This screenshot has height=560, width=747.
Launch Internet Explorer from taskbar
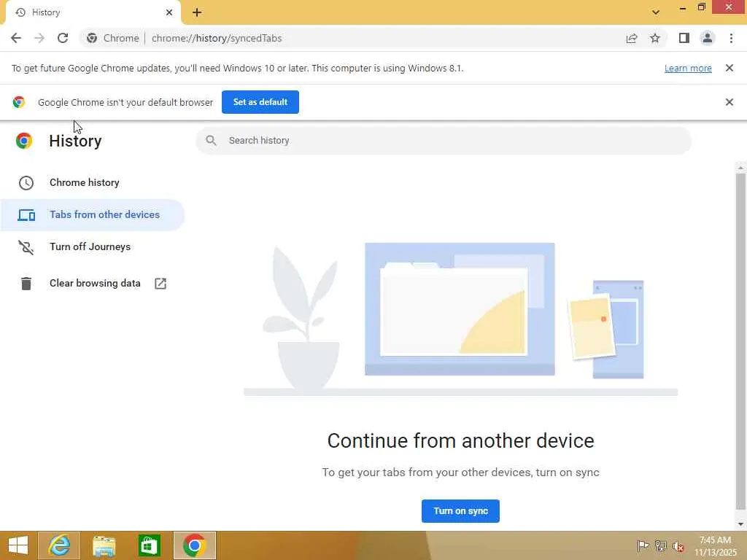(x=59, y=545)
